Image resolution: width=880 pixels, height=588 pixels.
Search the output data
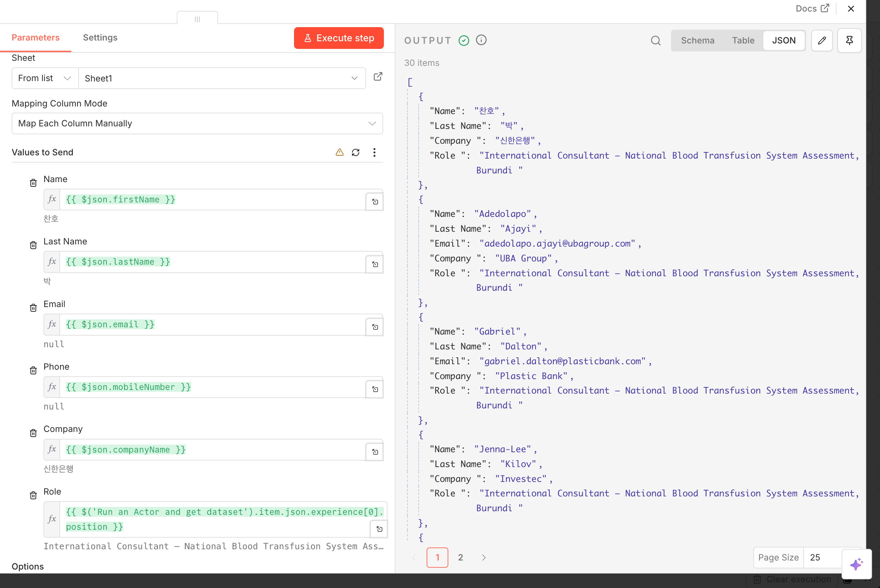click(x=656, y=41)
